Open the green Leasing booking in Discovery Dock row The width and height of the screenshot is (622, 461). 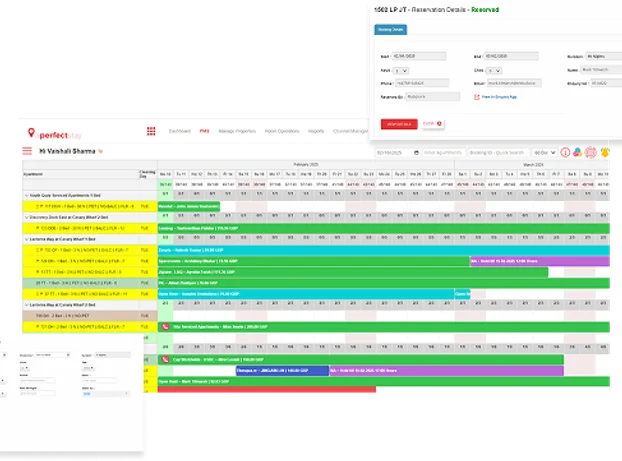click(384, 229)
